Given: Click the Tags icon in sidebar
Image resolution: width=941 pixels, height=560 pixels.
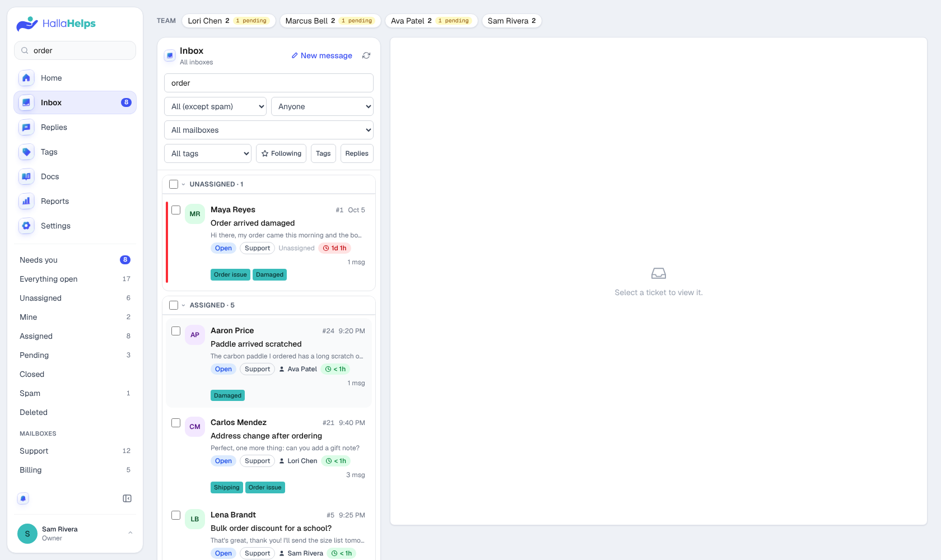Looking at the screenshot, I should point(26,152).
